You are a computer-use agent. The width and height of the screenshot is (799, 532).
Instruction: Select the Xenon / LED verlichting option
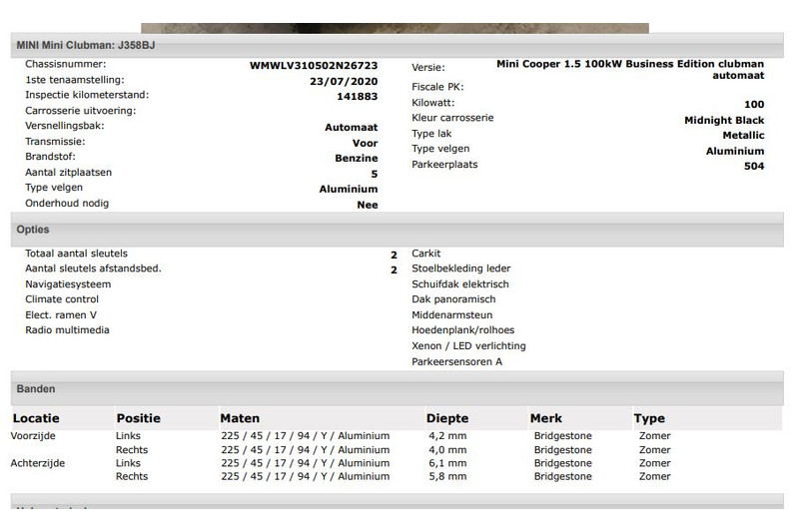pos(468,346)
